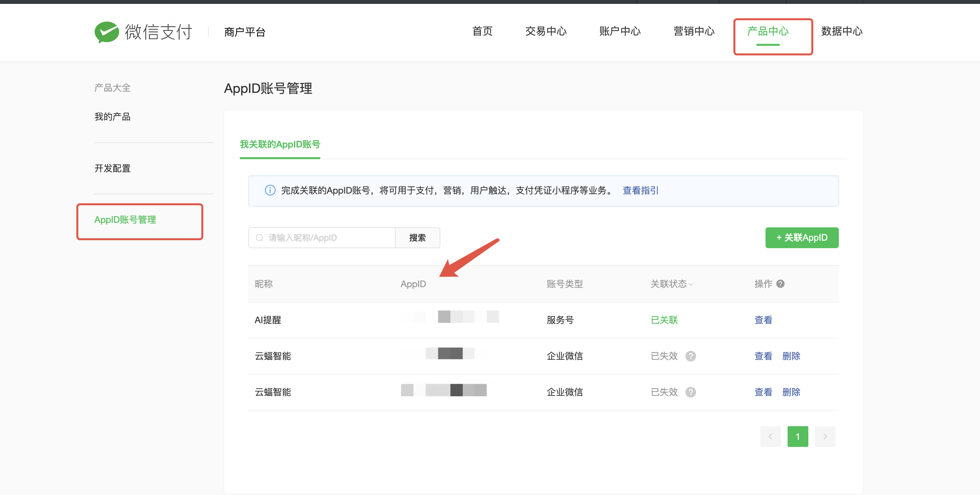Click the AI提醒 nickname cell
980x495 pixels.
point(267,320)
